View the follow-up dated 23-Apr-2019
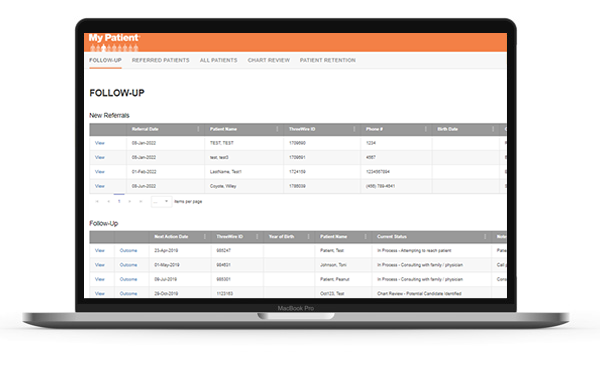 [x=99, y=251]
